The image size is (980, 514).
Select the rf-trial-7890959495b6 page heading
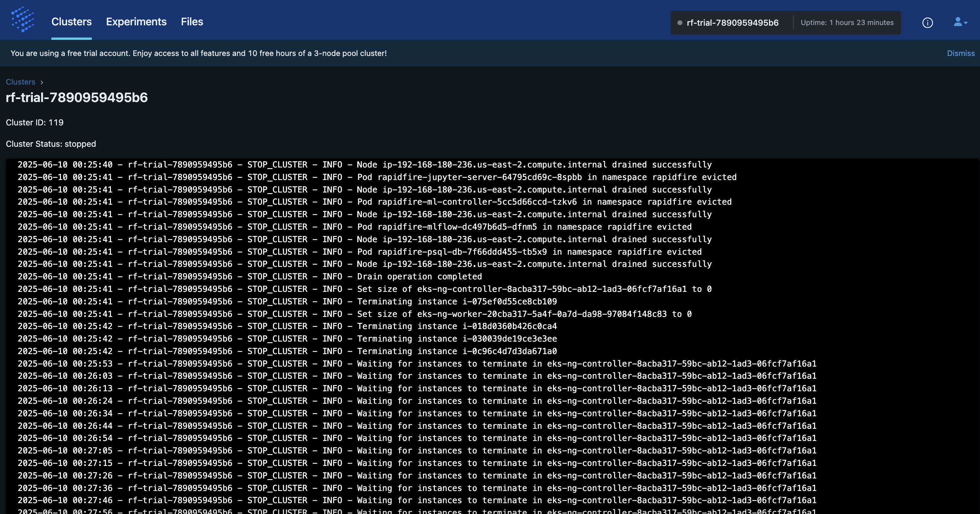pos(76,97)
